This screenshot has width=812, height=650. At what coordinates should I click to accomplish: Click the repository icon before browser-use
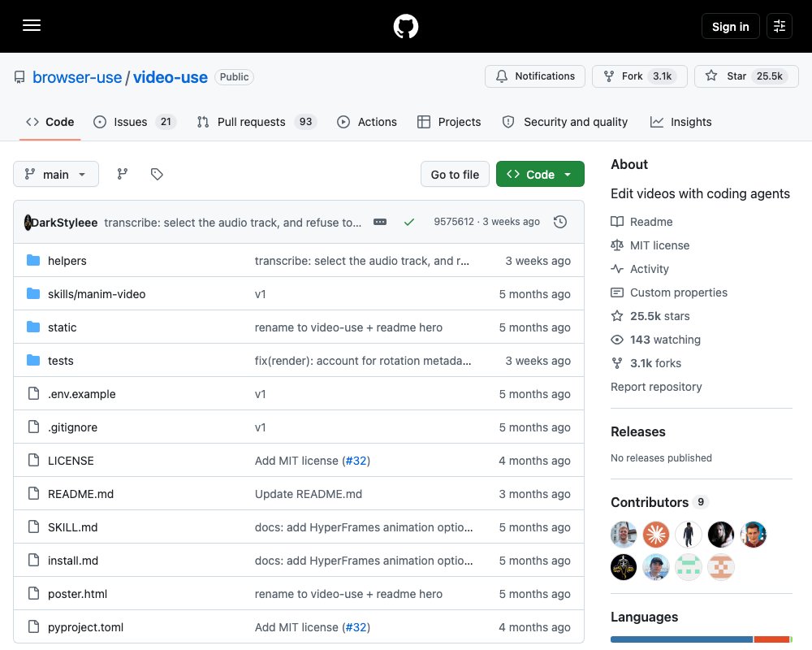tap(19, 77)
